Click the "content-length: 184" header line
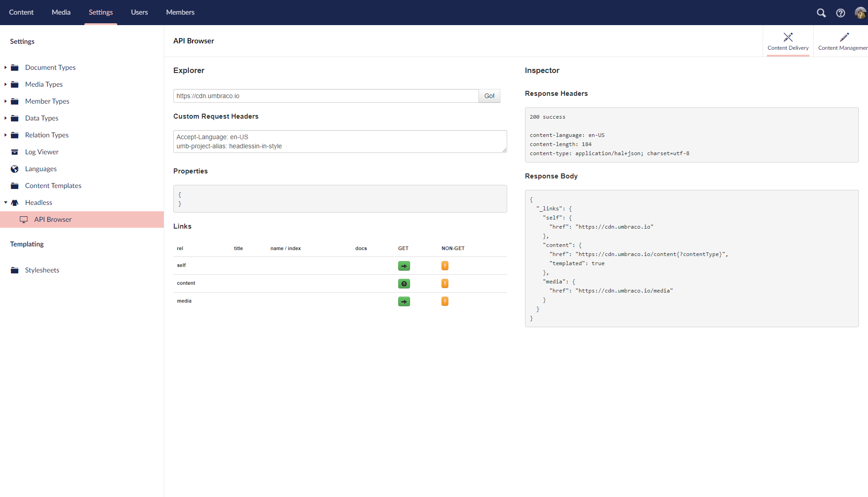868x497 pixels. pyautogui.click(x=561, y=144)
